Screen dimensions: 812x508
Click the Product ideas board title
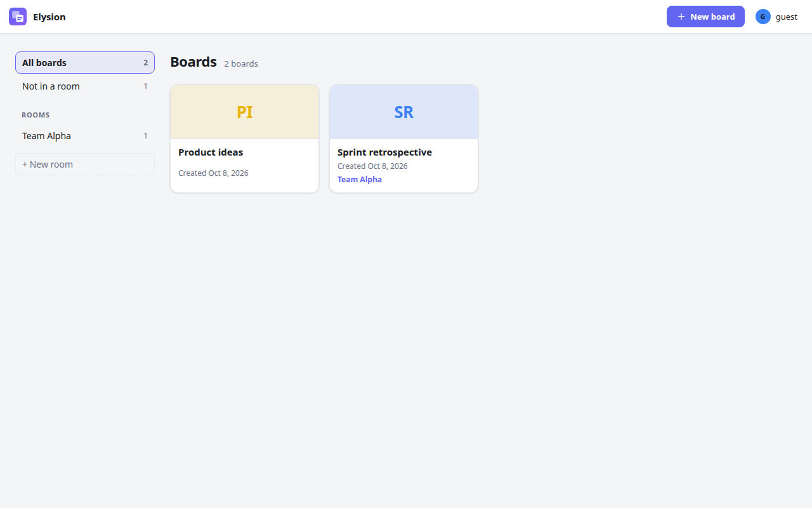tap(211, 152)
